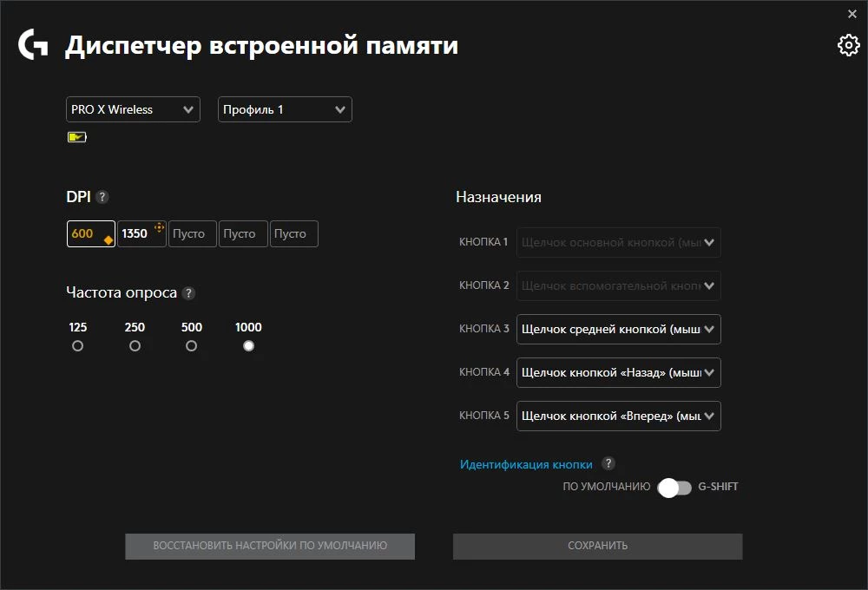This screenshot has height=590, width=868.
Task: Open the settings gear
Action: pos(848,45)
